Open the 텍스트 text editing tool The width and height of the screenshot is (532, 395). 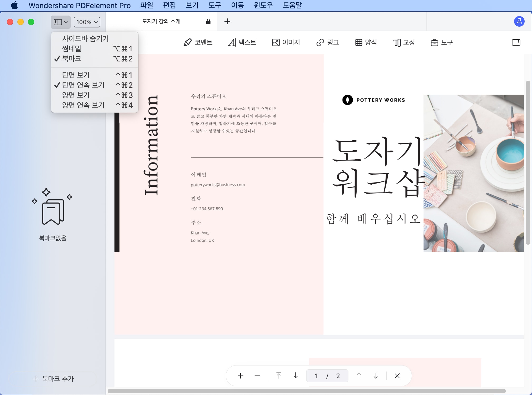[x=242, y=42]
